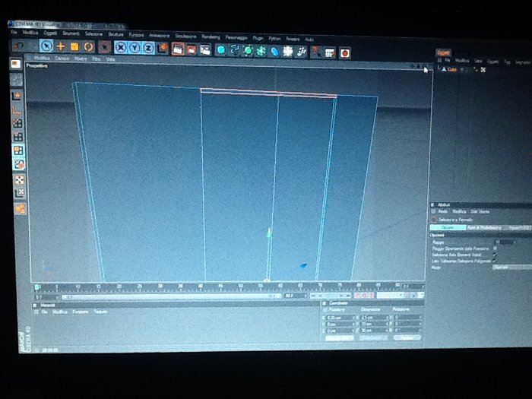The image size is (532, 399).
Task: Switch to the Opzioni attributes tab
Action: point(448,227)
